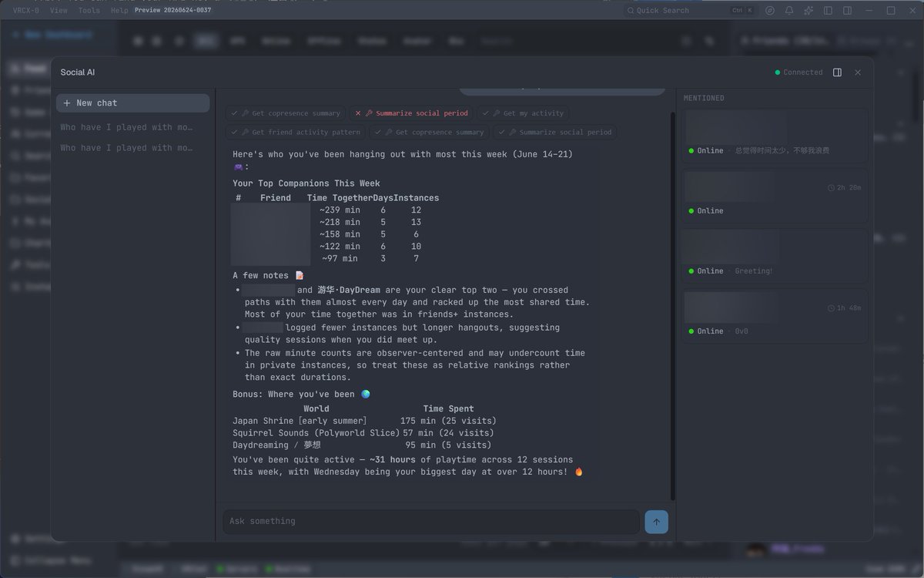Click the MENTIONED panel heading

(704, 99)
